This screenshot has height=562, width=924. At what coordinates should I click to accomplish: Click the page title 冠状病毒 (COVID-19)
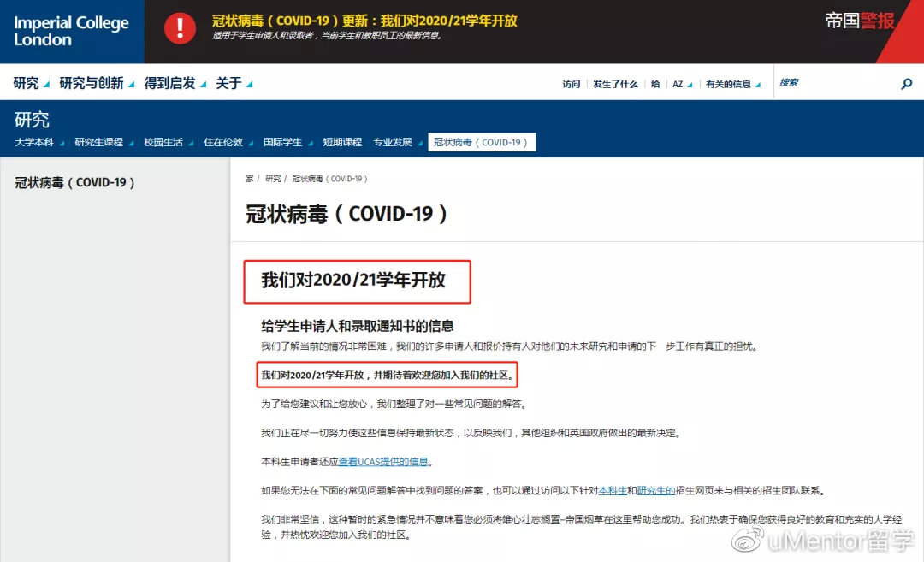click(346, 213)
